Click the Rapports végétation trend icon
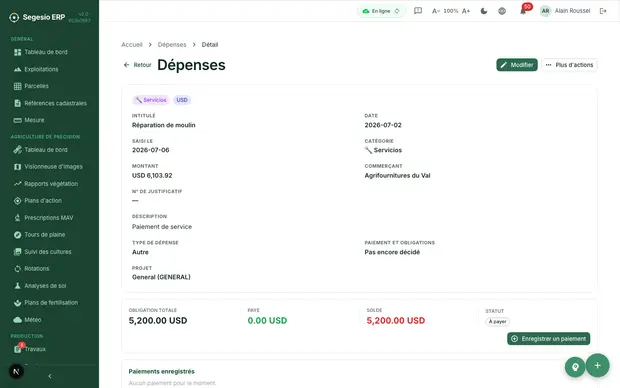Screen dimensions: 620x388 pyautogui.click(x=17, y=184)
